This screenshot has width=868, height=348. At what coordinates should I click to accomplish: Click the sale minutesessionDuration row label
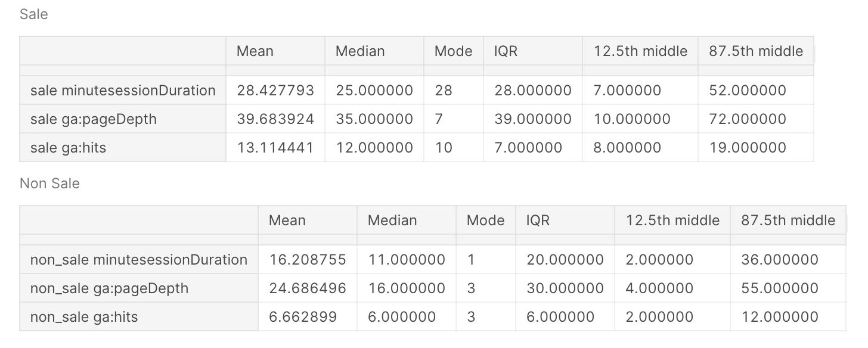[x=123, y=91]
